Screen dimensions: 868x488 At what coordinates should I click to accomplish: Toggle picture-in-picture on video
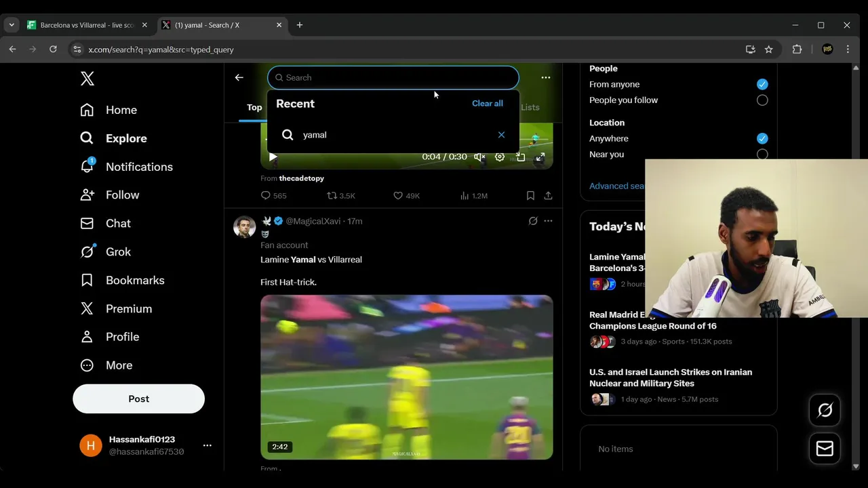pyautogui.click(x=520, y=157)
